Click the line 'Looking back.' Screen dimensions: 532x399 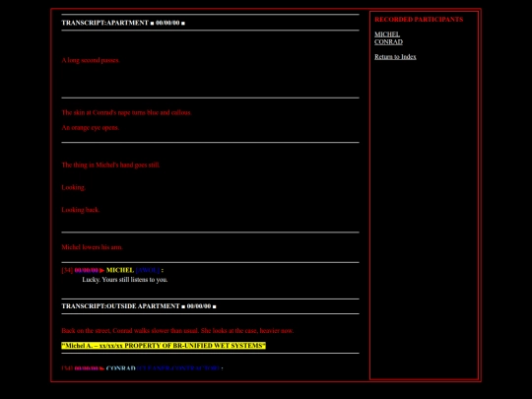81,210
